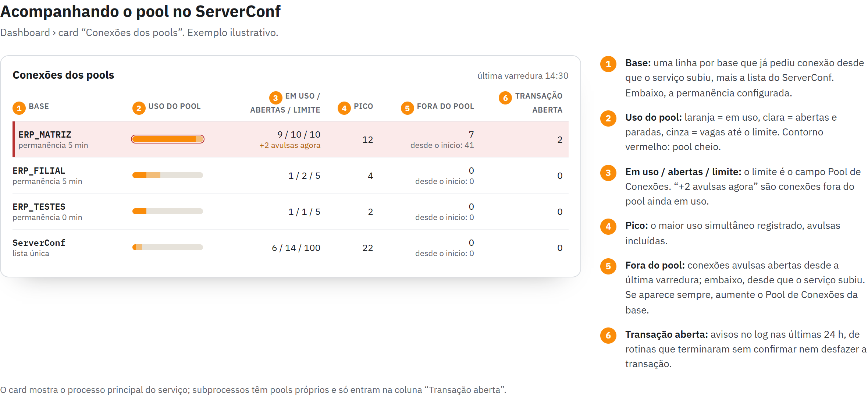Click the 'Transação aberta:' legend label
The height and width of the screenshot is (404, 868).
point(666,334)
